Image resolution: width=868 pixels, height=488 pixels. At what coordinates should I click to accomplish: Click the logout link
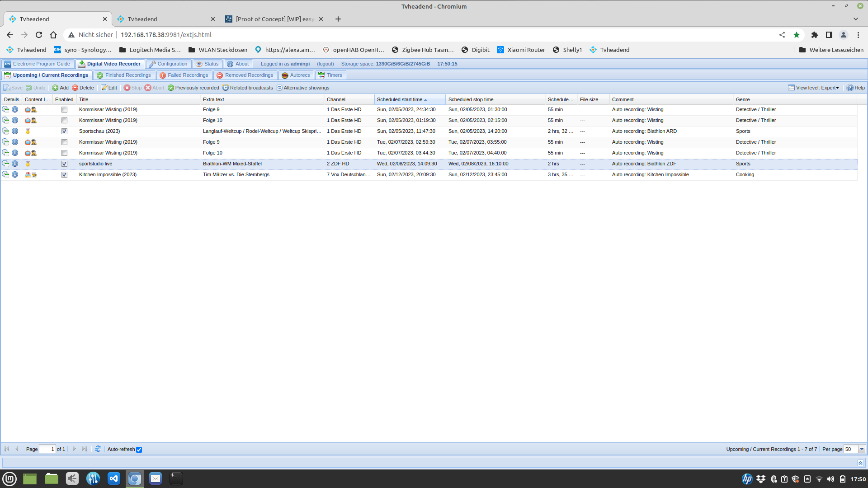325,64
